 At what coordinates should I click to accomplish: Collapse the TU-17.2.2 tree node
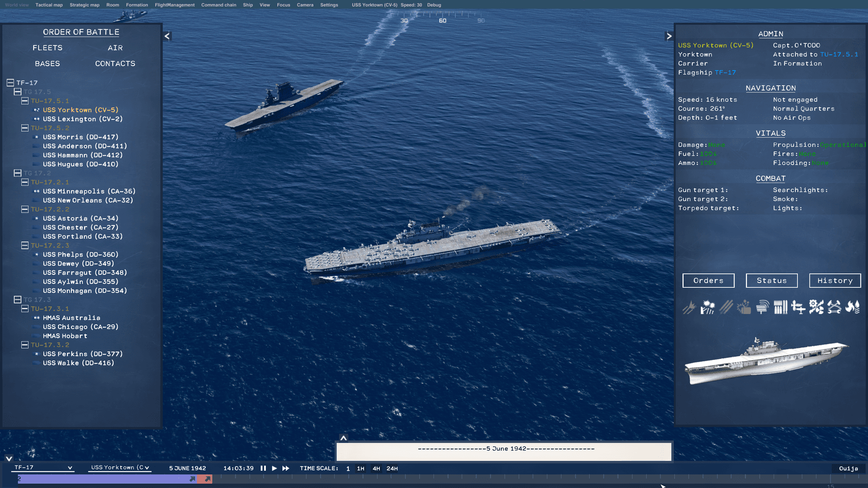click(25, 209)
